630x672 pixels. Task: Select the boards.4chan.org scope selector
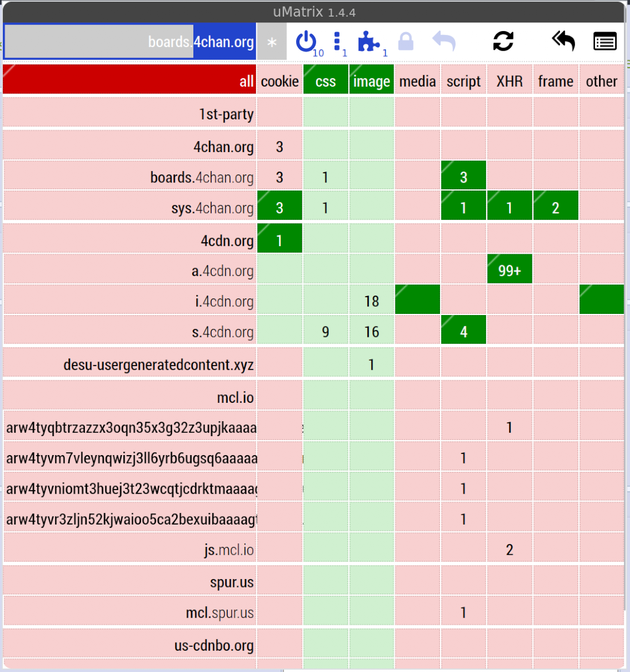tap(130, 41)
